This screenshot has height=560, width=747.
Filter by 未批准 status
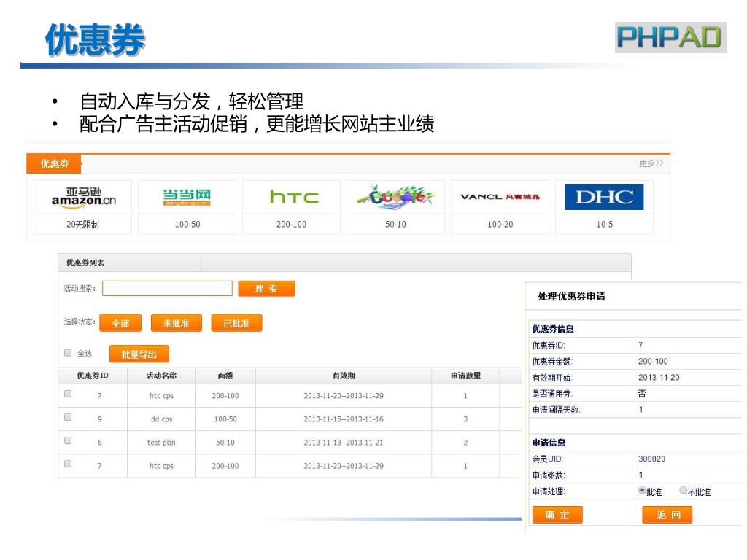coord(177,323)
